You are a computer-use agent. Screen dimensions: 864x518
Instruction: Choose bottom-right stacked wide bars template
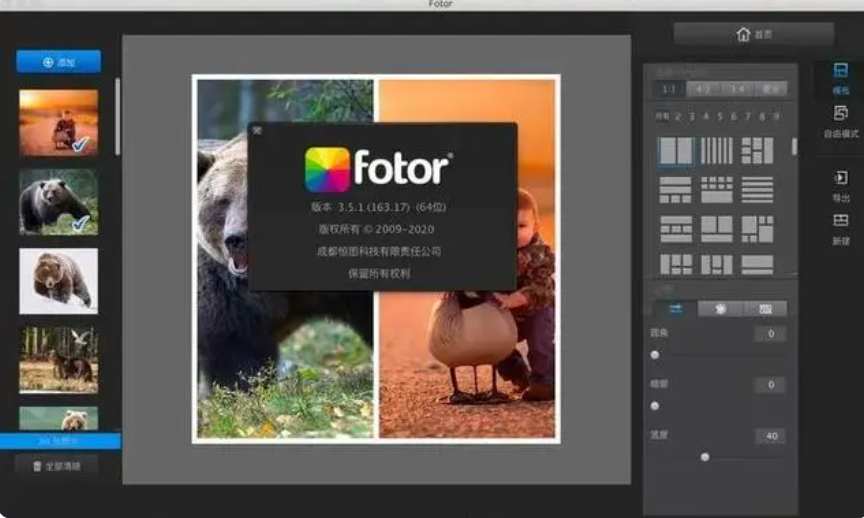coord(757,265)
